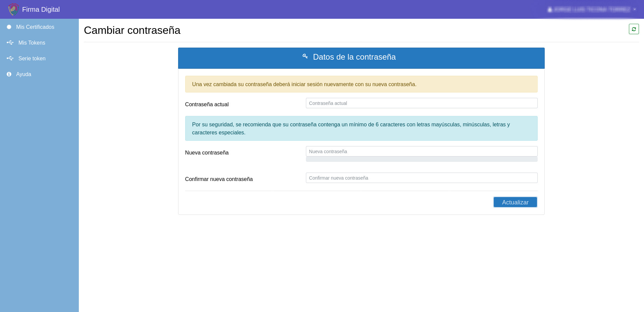Viewport: 644px width, 312px height.
Task: Click the user avatar icon in top bar
Action: pyautogui.click(x=550, y=9)
